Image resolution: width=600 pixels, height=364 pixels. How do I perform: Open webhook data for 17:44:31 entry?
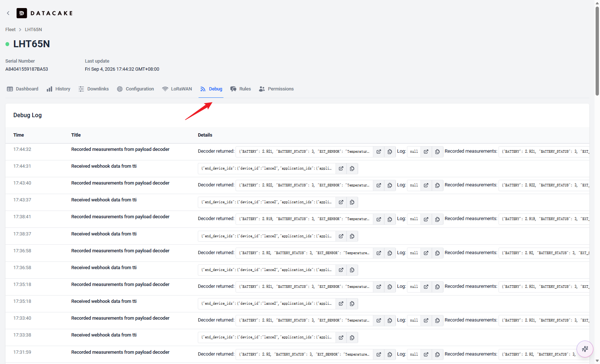coord(341,168)
